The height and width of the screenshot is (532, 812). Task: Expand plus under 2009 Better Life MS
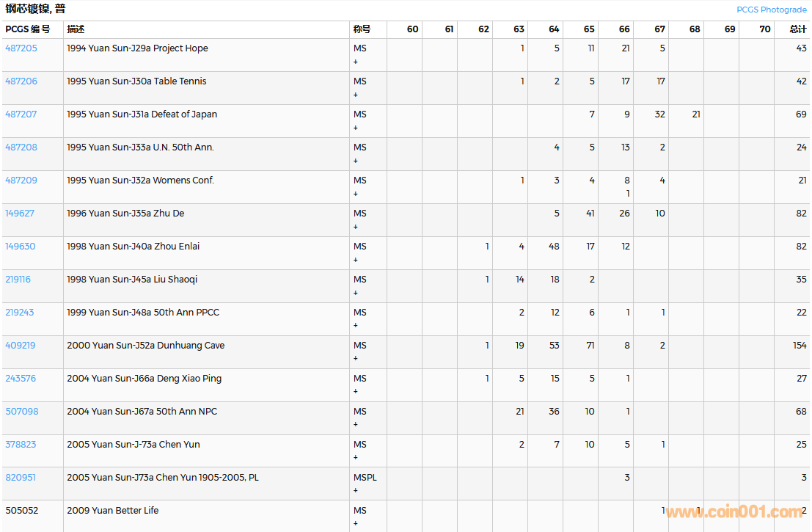point(356,524)
